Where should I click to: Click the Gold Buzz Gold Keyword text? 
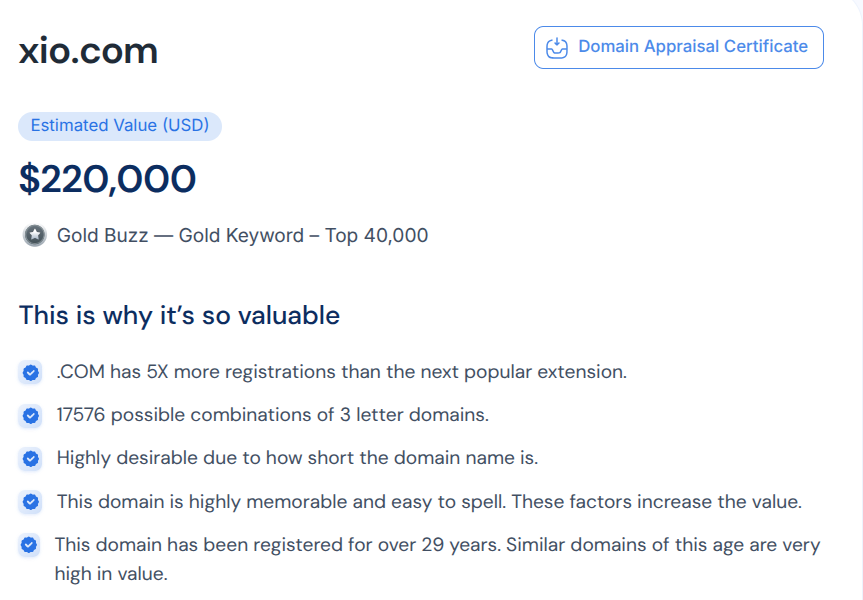click(x=180, y=236)
